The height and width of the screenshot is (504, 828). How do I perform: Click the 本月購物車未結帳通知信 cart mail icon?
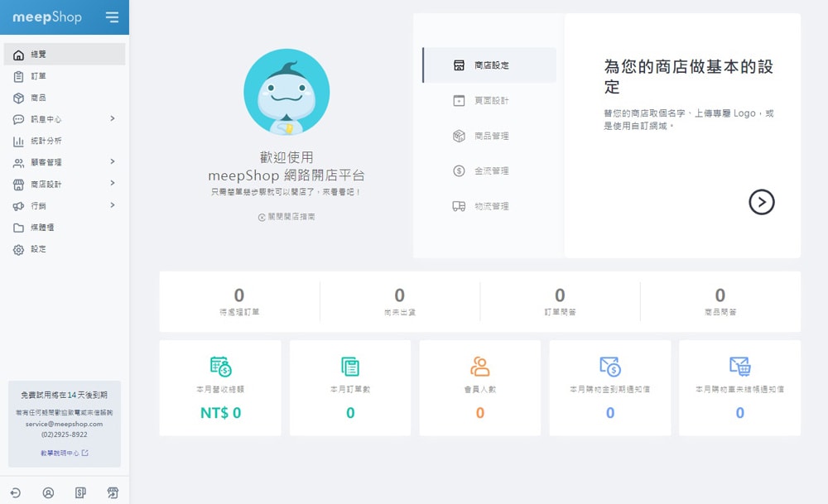[x=739, y=367]
